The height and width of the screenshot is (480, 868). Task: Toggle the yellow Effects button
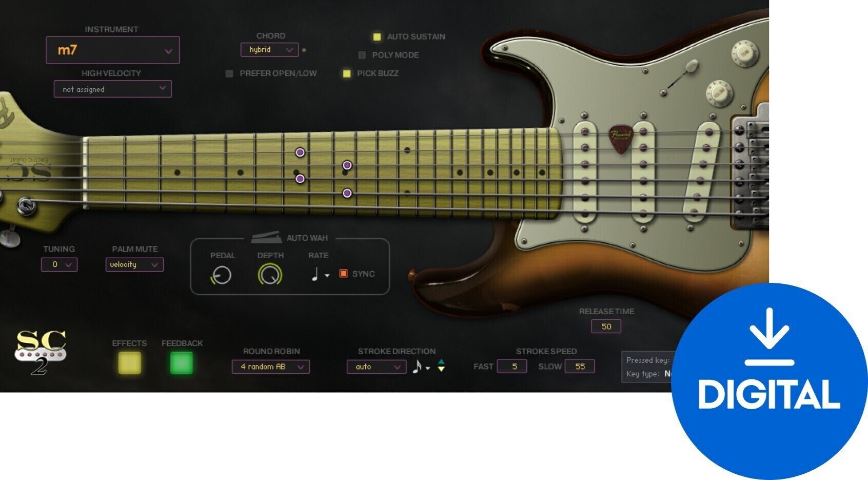pos(129,362)
